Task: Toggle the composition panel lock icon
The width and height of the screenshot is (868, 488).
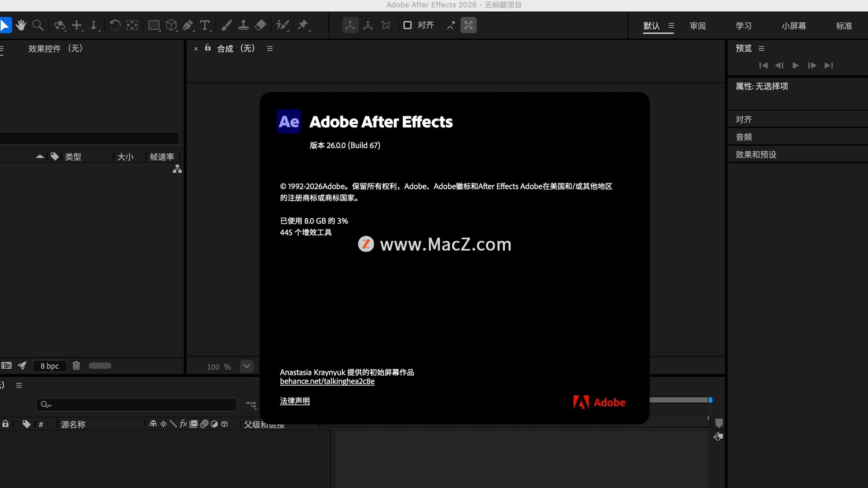Action: pos(208,48)
